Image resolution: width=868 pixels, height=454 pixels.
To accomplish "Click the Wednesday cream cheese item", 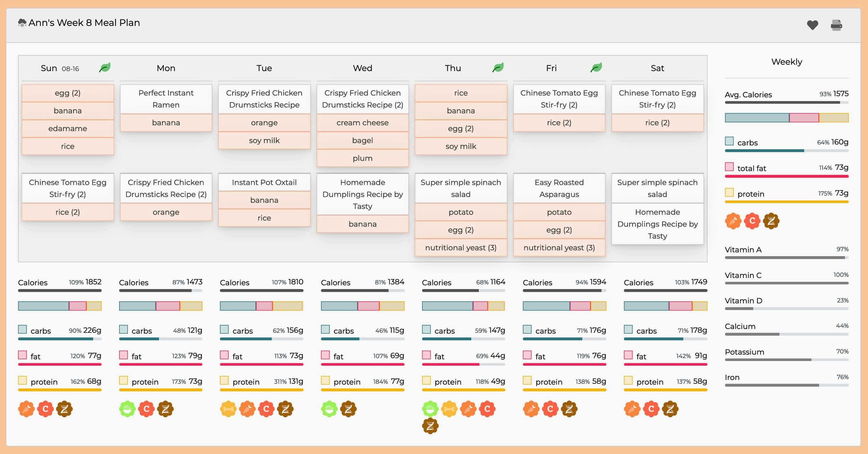I will coord(362,123).
